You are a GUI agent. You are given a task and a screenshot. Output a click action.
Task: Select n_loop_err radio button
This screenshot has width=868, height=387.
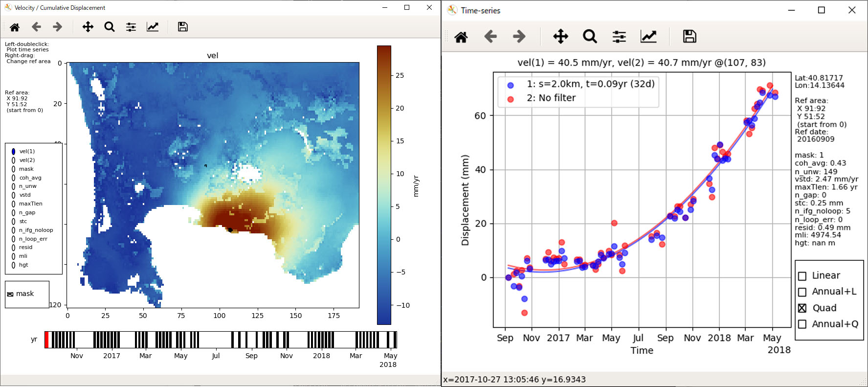tap(13, 239)
